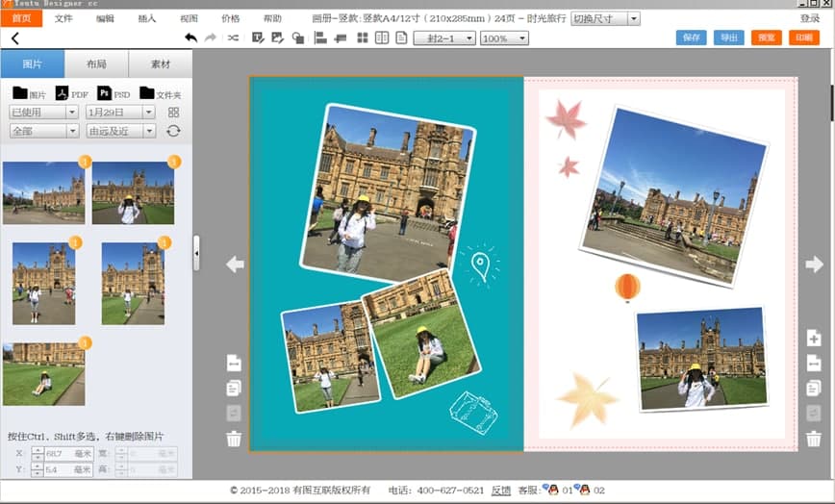This screenshot has width=835, height=504.
Task: Open the 插入 menu
Action: click(x=147, y=18)
